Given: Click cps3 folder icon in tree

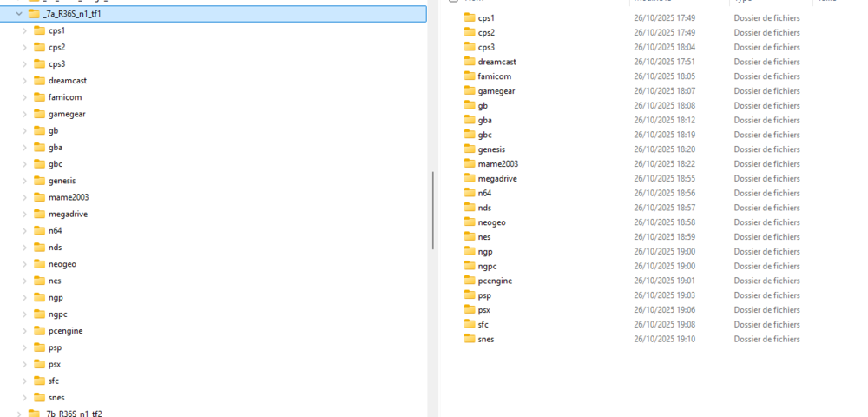Looking at the screenshot, I should 39,63.
